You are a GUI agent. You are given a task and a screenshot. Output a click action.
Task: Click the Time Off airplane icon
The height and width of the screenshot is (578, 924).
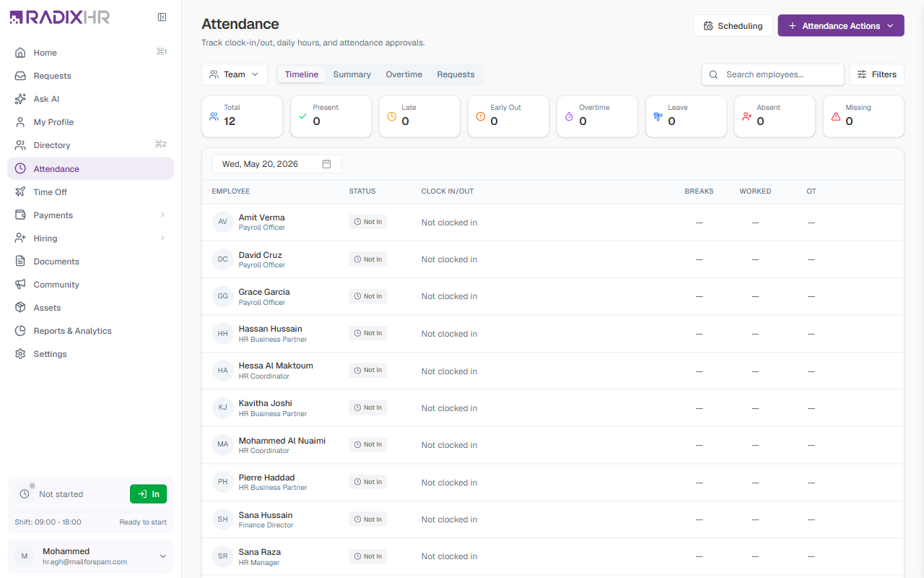pos(20,192)
